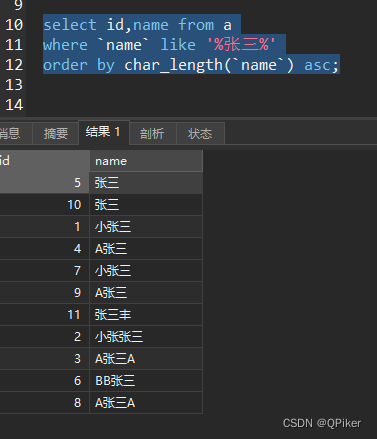Select name cell 小张三 in row id 7

146,271
